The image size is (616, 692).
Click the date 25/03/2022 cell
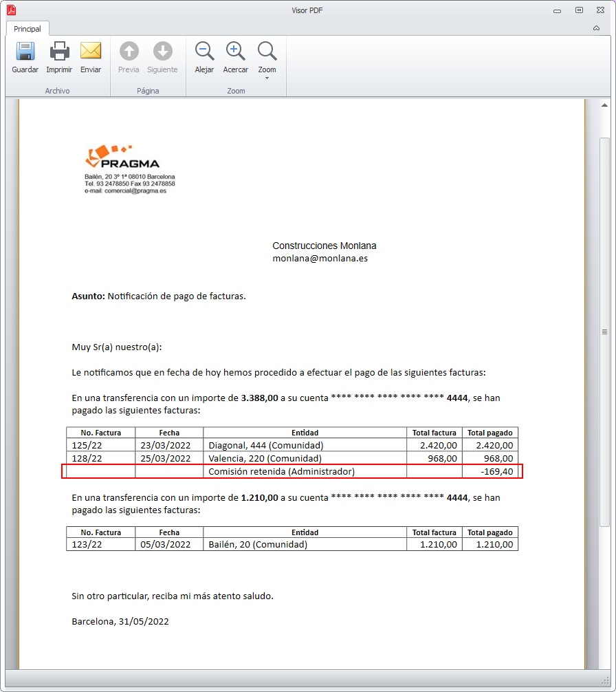[169, 458]
